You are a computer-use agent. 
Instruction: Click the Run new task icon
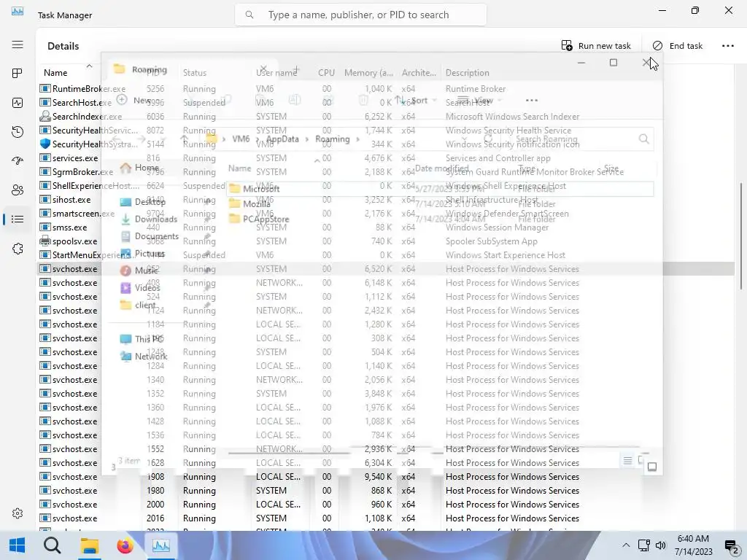tap(567, 46)
